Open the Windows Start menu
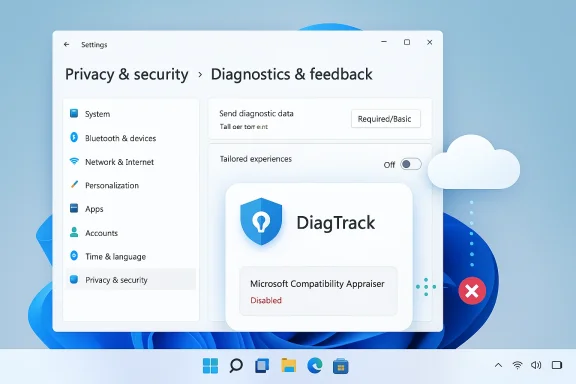This screenshot has height=384, width=576. coord(210,366)
